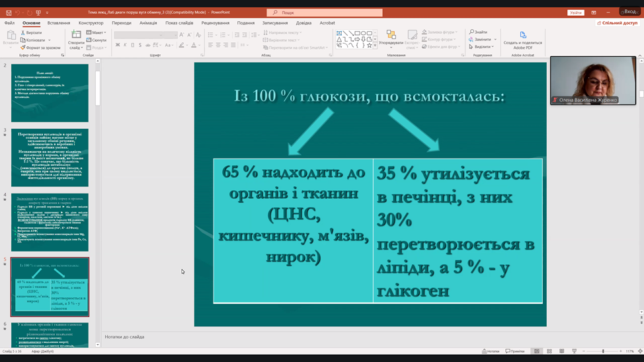This screenshot has width=644, height=362.
Task: Click the Спільний доступ share button
Action: (x=617, y=23)
